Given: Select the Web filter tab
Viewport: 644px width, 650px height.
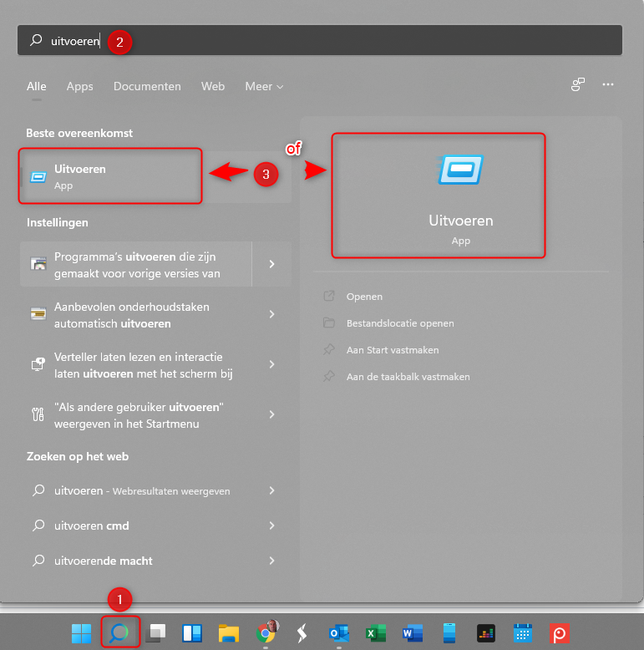Looking at the screenshot, I should click(213, 87).
